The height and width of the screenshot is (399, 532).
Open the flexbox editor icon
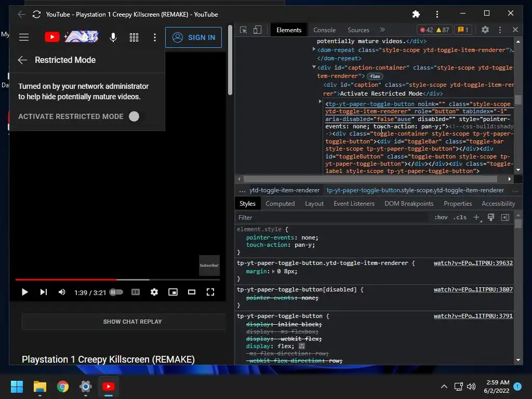[x=302, y=346]
